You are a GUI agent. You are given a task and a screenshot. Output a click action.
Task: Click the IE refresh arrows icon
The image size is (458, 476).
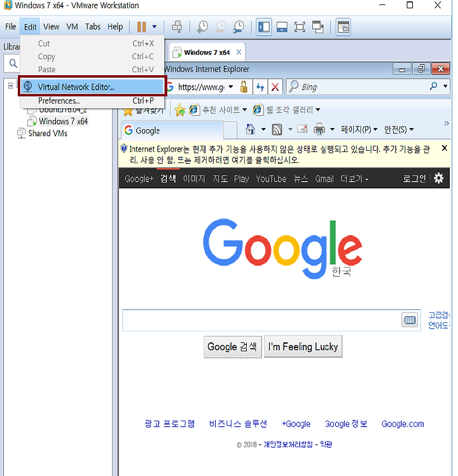[x=260, y=87]
